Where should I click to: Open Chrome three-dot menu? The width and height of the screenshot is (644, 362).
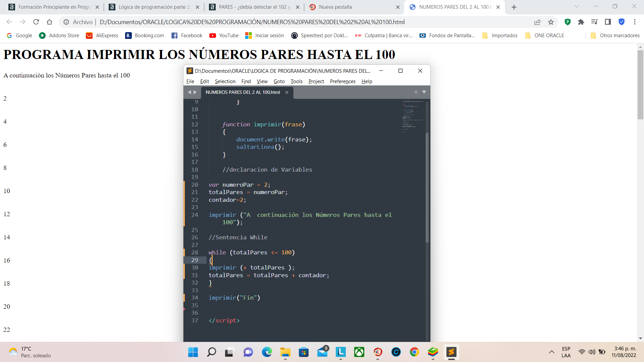click(x=635, y=22)
